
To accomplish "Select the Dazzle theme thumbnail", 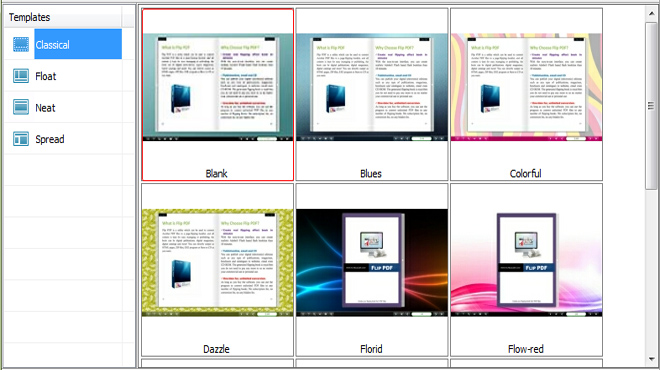I will tap(218, 270).
